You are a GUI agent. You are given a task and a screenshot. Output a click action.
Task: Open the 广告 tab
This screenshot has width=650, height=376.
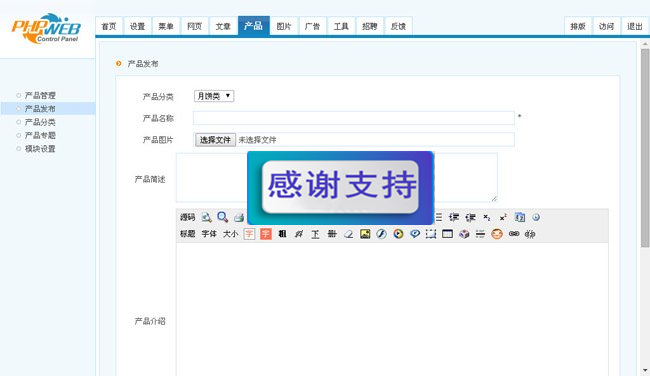click(313, 26)
